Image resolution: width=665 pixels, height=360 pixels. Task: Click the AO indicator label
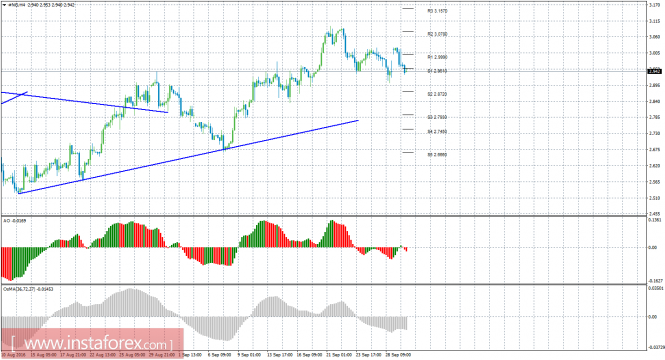(x=14, y=220)
